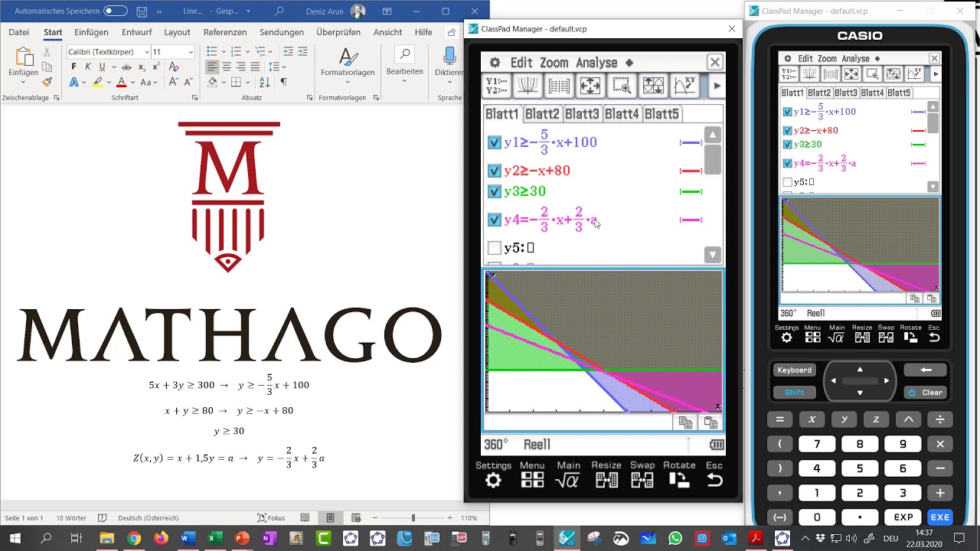Check the empty y5 checkbox in center ClassPad
The image size is (980, 551).
pyautogui.click(x=495, y=248)
